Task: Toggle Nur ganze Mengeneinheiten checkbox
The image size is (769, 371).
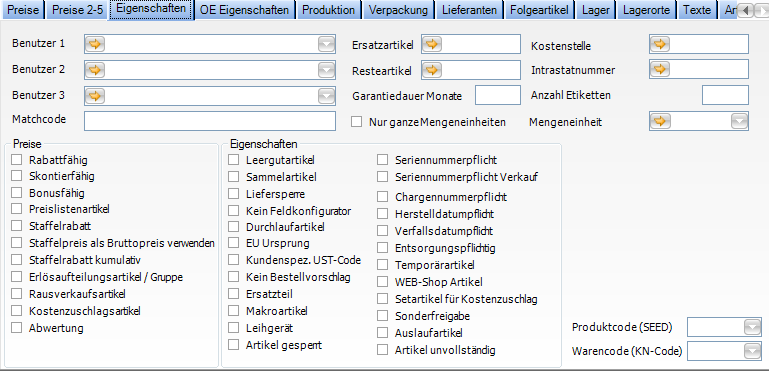Action: click(x=357, y=122)
